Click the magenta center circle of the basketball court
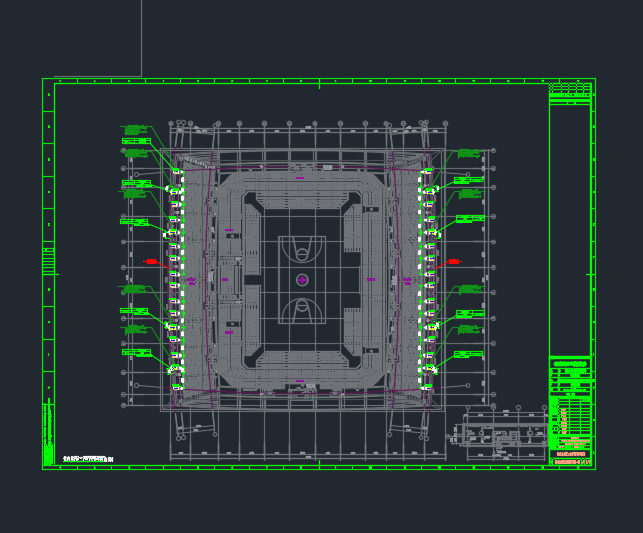The image size is (643, 533). pyautogui.click(x=302, y=280)
